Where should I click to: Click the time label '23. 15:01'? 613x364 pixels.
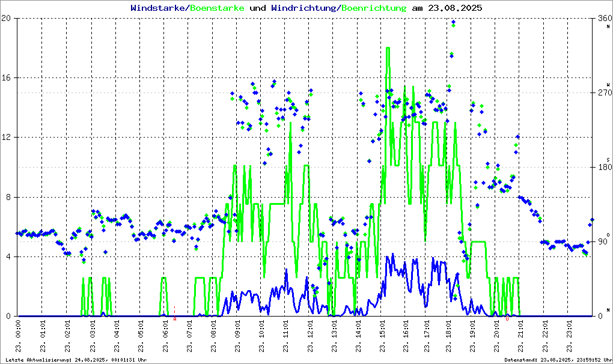382,336
